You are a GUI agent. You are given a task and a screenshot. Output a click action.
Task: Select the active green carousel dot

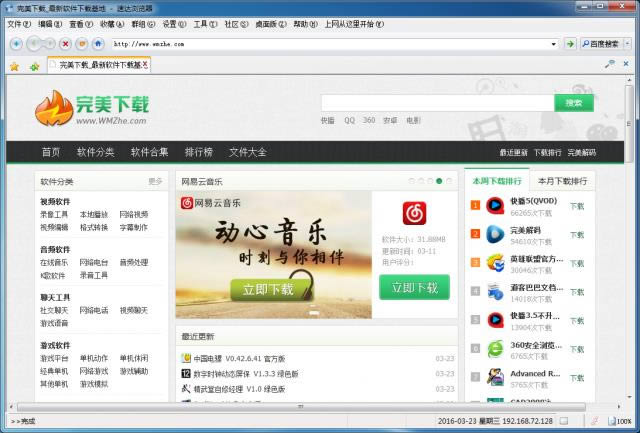439,181
